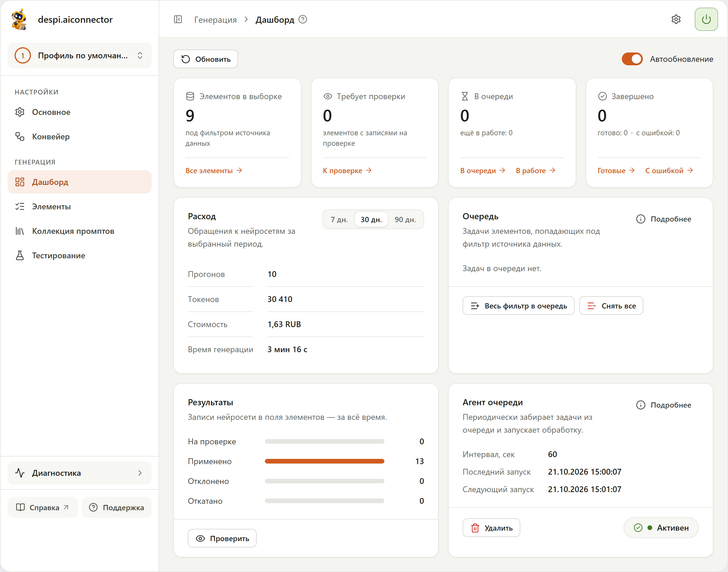Click Стоимость value 1,63 RUB
Screen dimensions: 728x572
pyautogui.click(x=284, y=324)
